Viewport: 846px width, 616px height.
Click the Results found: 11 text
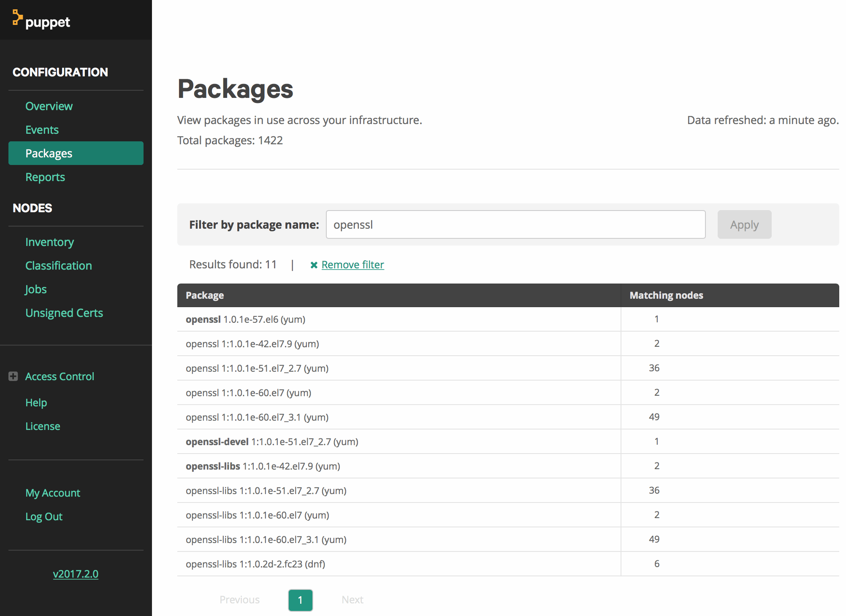point(233,265)
